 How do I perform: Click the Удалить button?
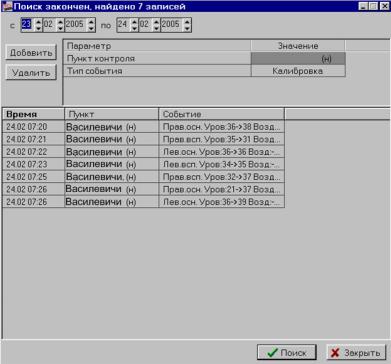31,72
